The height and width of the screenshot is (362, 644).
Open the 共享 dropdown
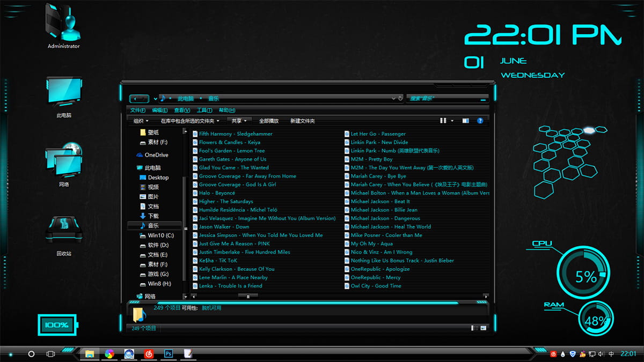[x=238, y=121]
